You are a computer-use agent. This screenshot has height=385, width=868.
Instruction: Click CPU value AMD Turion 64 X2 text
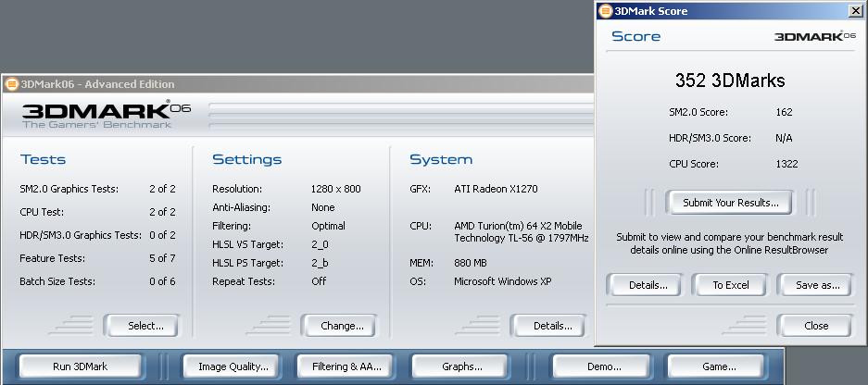point(521,232)
